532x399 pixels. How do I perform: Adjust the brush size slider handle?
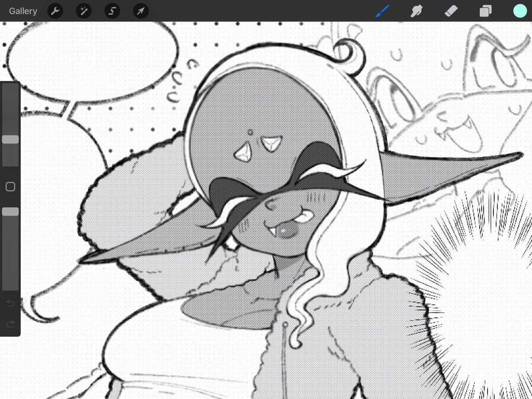pyautogui.click(x=10, y=140)
